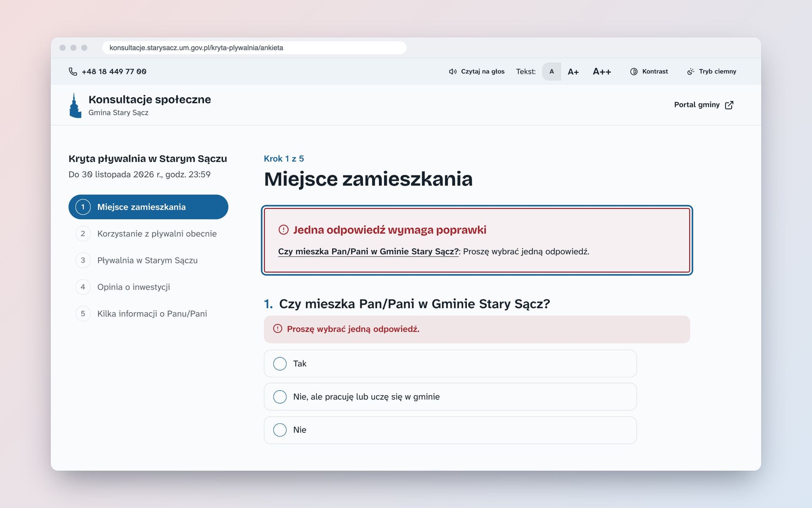The height and width of the screenshot is (508, 812).
Task: Click the Czytaj na głos button
Action: pos(477,72)
